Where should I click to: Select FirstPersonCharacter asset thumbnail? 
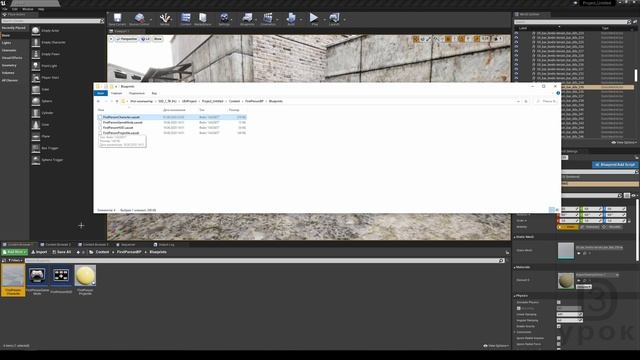13,280
